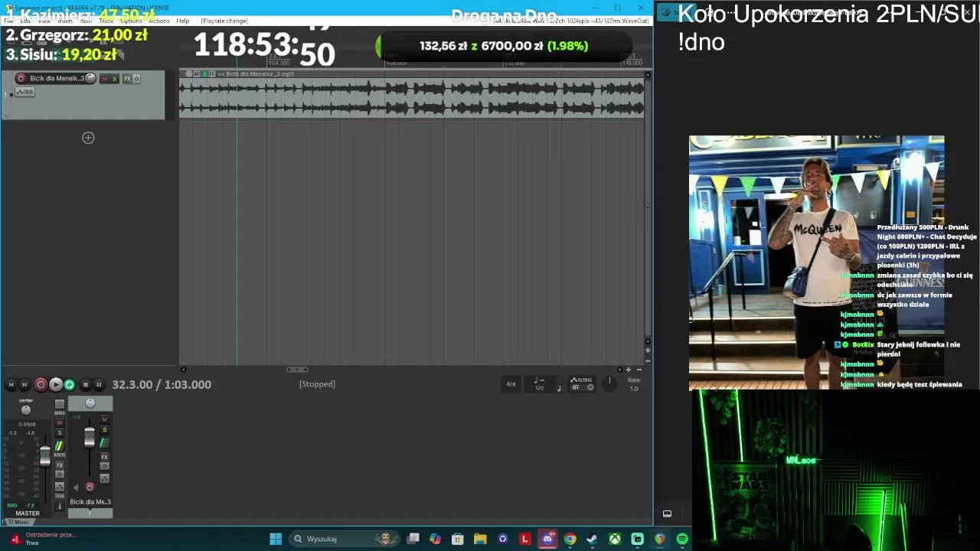Click the master channel pan knob
The width and height of the screenshot is (980, 551).
pyautogui.click(x=26, y=410)
